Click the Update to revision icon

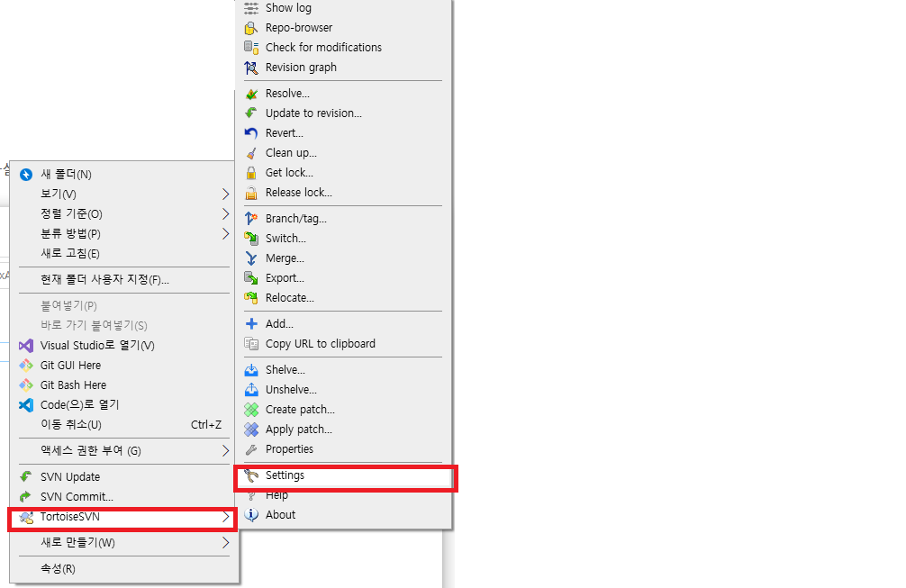tap(250, 113)
